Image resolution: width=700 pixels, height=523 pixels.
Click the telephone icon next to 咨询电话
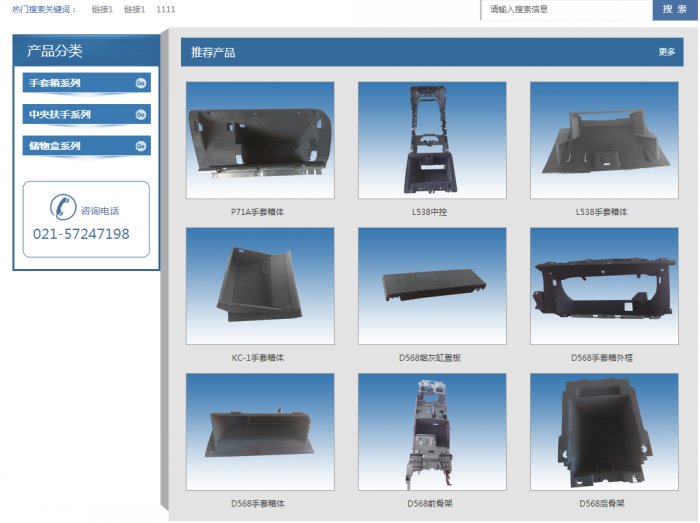63,208
